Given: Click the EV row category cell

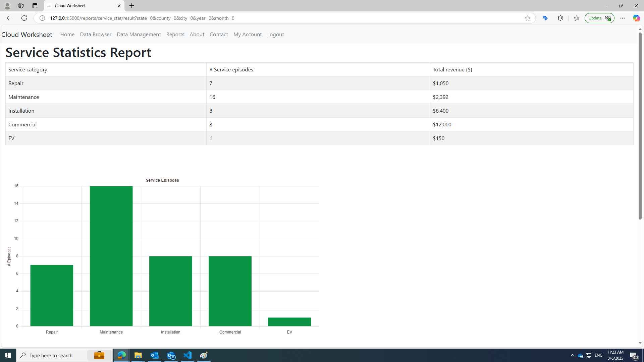Looking at the screenshot, I should 106,138.
